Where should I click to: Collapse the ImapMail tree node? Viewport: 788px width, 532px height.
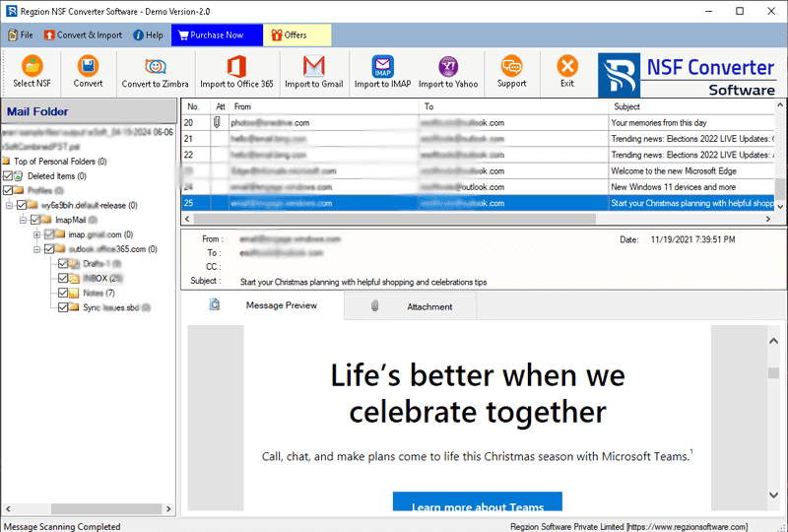[23, 220]
